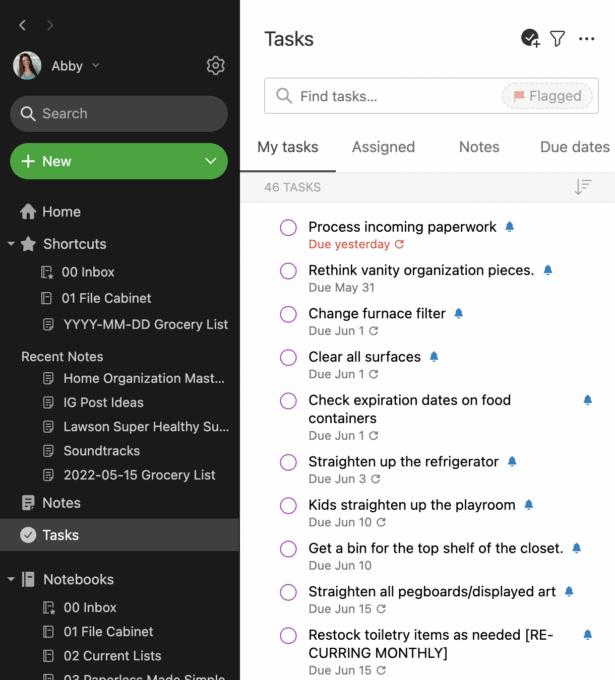
Task: Open Notes in the sidebar
Action: 51,503
